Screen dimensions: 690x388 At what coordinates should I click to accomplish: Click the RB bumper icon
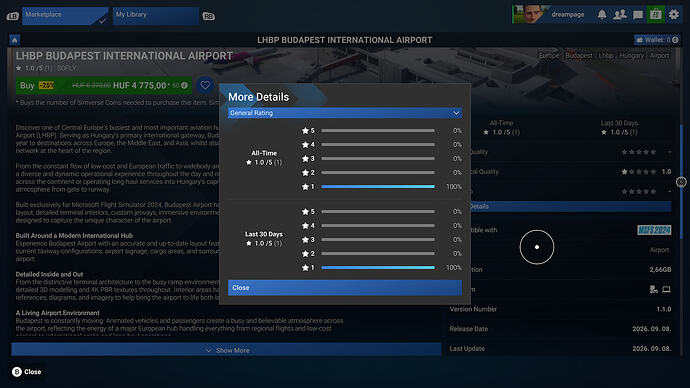click(x=208, y=16)
